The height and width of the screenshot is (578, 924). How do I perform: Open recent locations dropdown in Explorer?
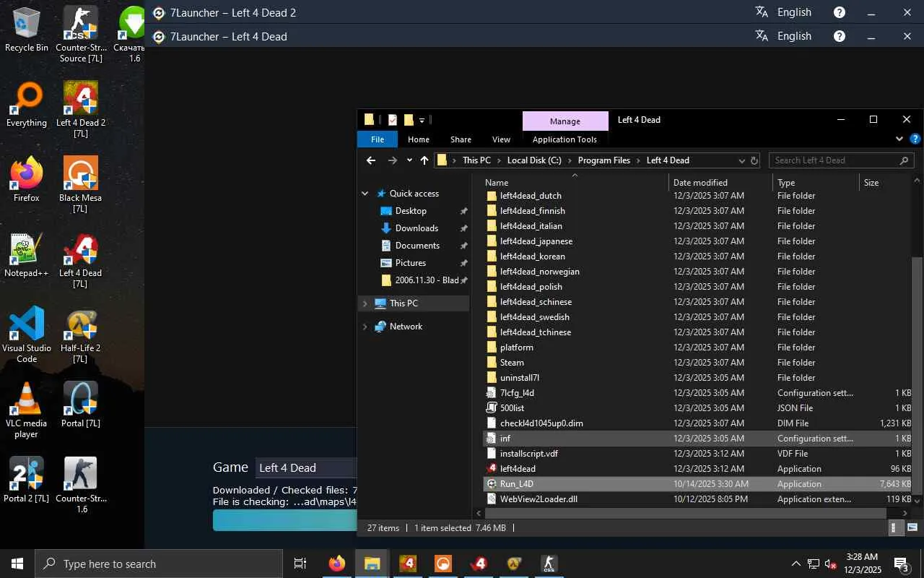point(409,160)
